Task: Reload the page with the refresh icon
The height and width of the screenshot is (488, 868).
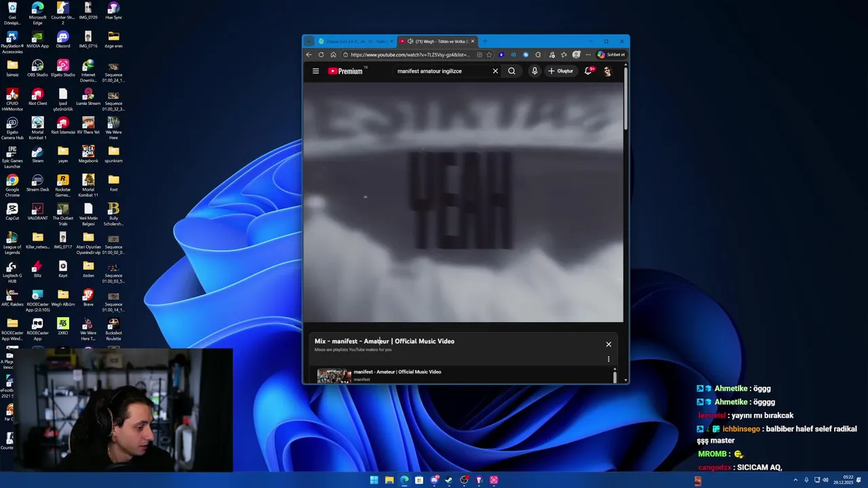Action: point(321,55)
